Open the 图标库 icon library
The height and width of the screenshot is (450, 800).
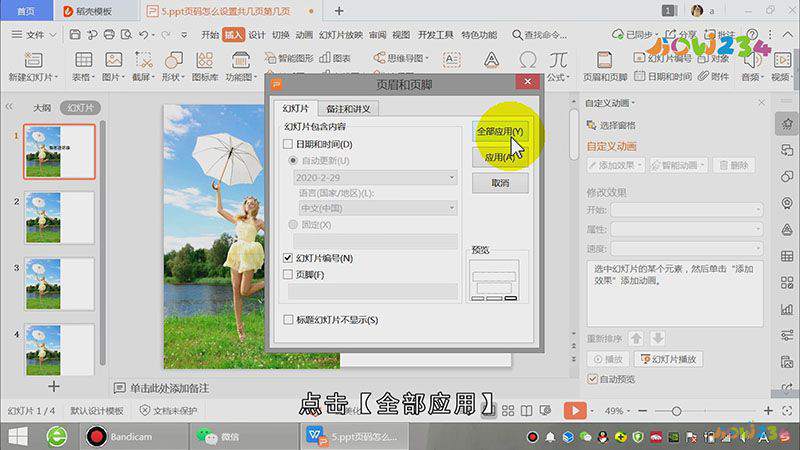pyautogui.click(x=205, y=60)
